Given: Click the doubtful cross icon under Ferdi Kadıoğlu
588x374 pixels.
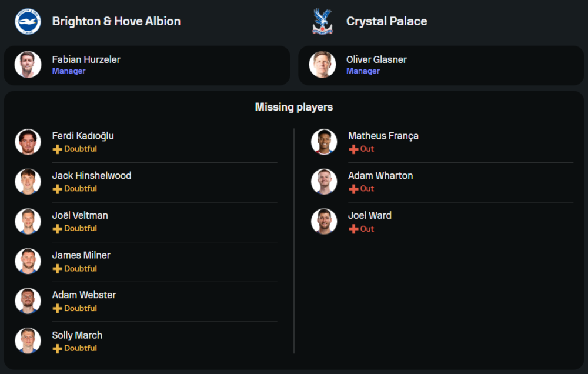Looking at the screenshot, I should point(57,149).
